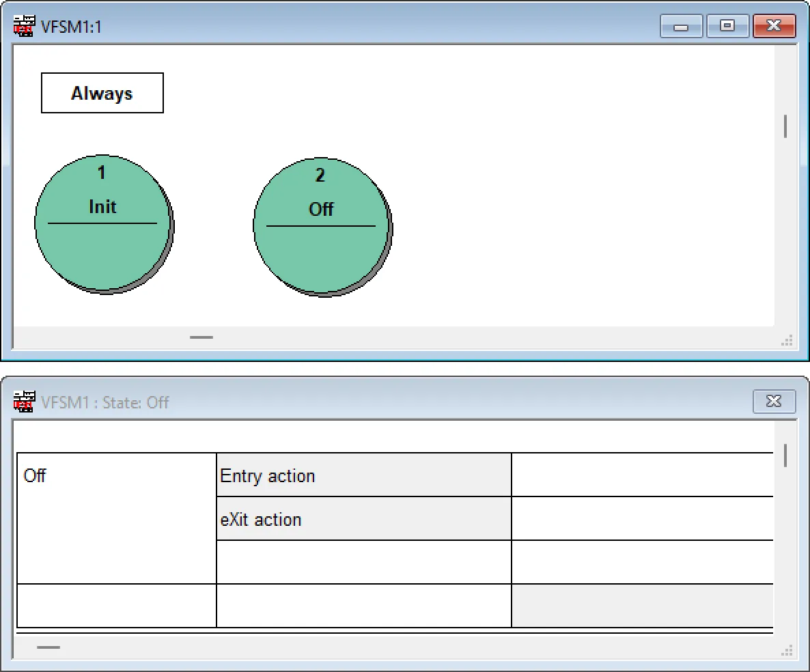Select the Always box in the diagram
The height and width of the screenshot is (672, 810).
click(102, 93)
